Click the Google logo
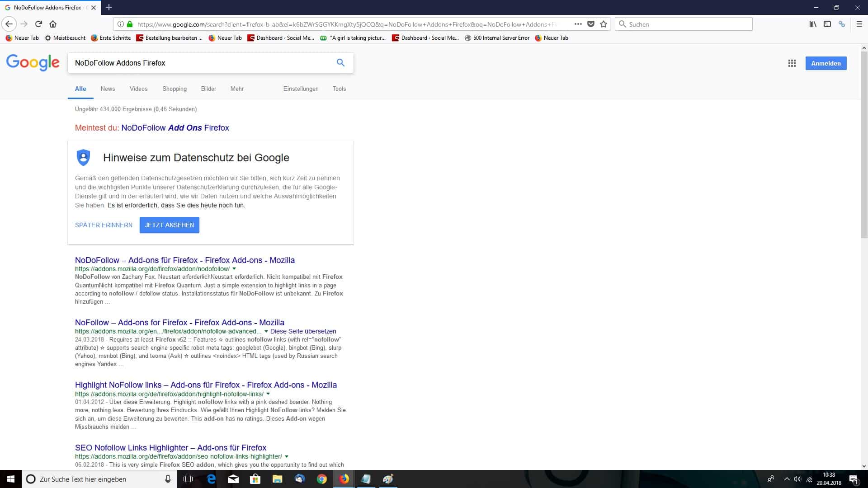Viewport: 868px width, 488px height. click(33, 62)
